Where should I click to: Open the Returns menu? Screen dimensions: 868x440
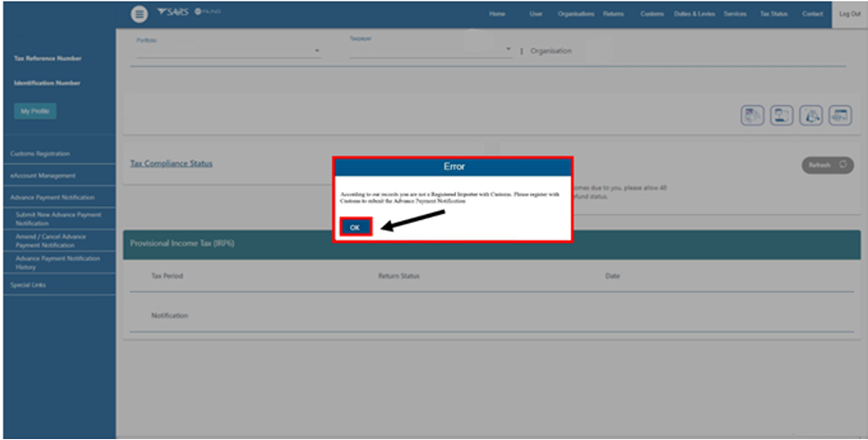614,14
